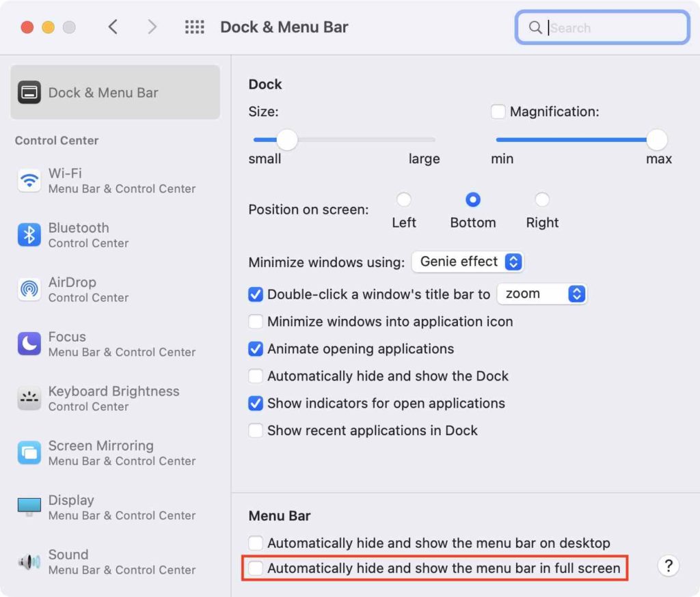Enable auto-hide menu bar in full screen
This screenshot has height=597, width=700.
coord(256,568)
